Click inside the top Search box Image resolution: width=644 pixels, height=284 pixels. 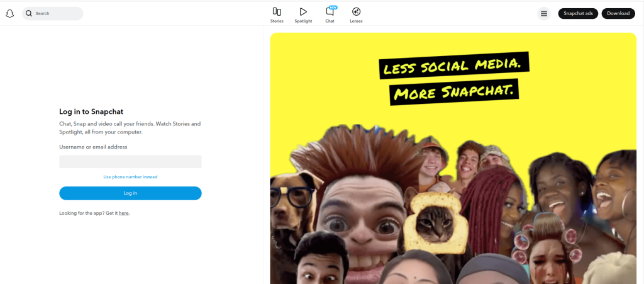coord(58,13)
